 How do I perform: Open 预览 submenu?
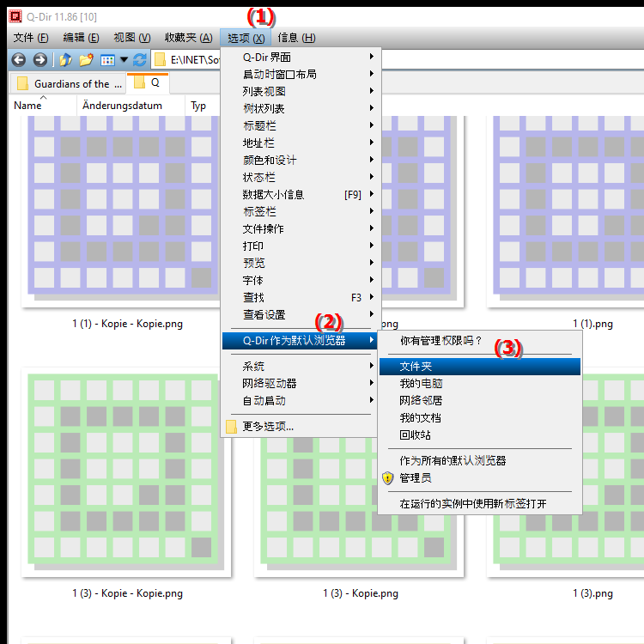point(301,263)
